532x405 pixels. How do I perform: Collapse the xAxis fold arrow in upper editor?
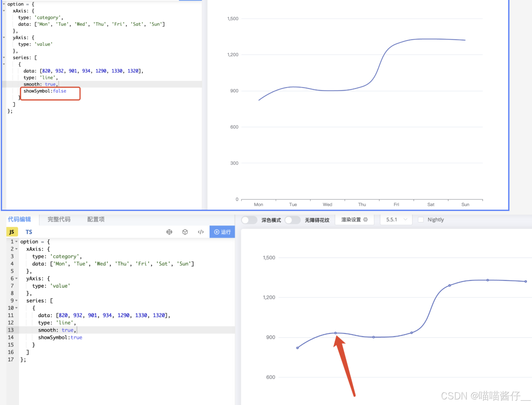pyautogui.click(x=4, y=11)
